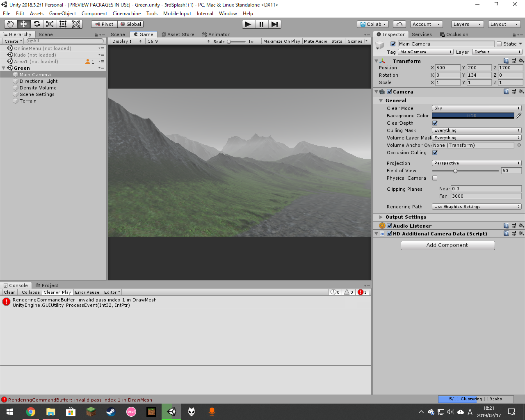Screen dimensions: 525x420
Task: Disable the Occlusion Culling checkbox
Action: tap(435, 153)
